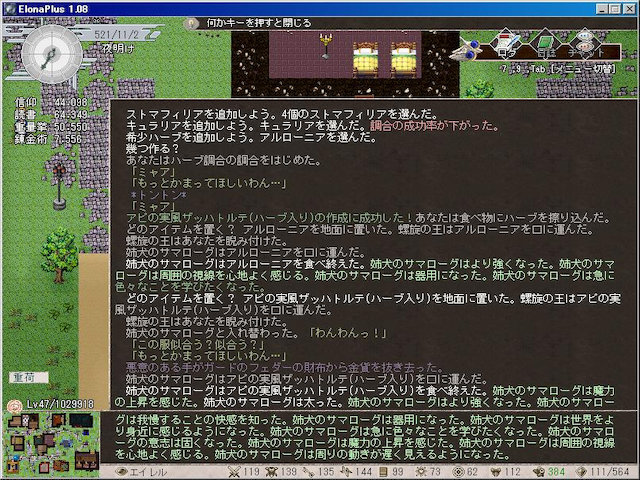Viewport: 640px width, 480px height.
Task: Click the 何かキーを押すと閉じる prompt text
Action: coord(259,23)
